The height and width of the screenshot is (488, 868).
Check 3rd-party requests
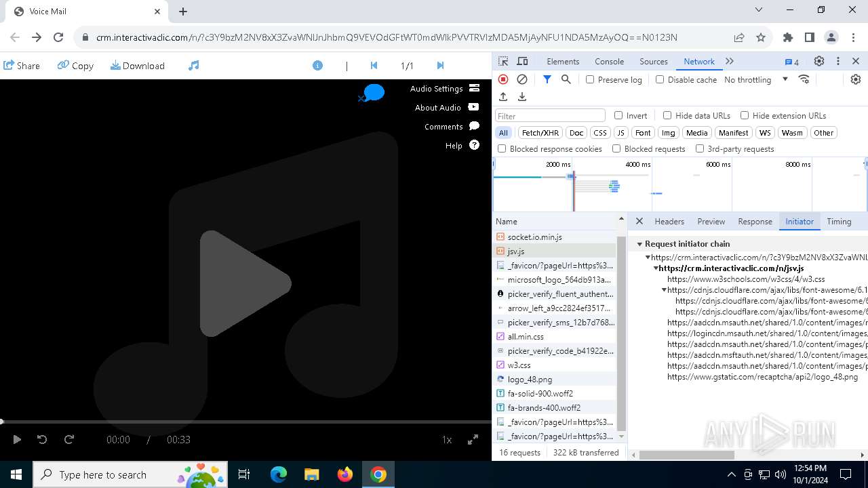click(x=700, y=148)
